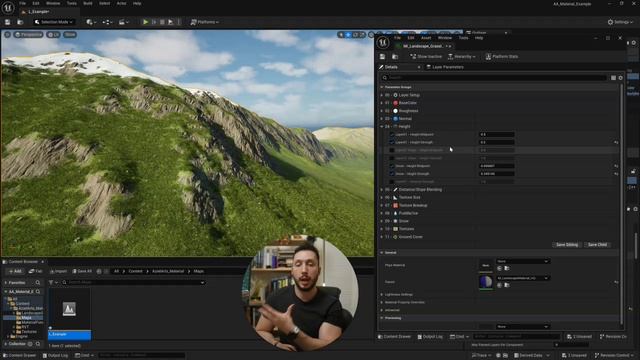Click the Add button in Content Browser
Image resolution: width=640 pixels, height=360 pixels.
click(15, 271)
